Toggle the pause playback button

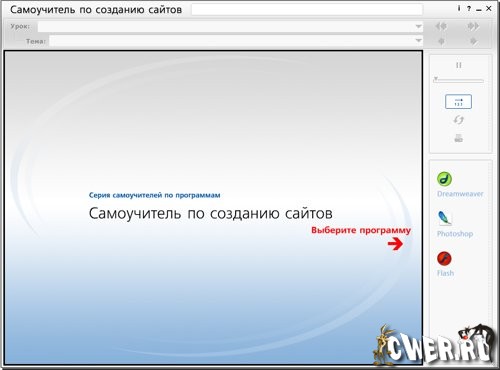(459, 65)
